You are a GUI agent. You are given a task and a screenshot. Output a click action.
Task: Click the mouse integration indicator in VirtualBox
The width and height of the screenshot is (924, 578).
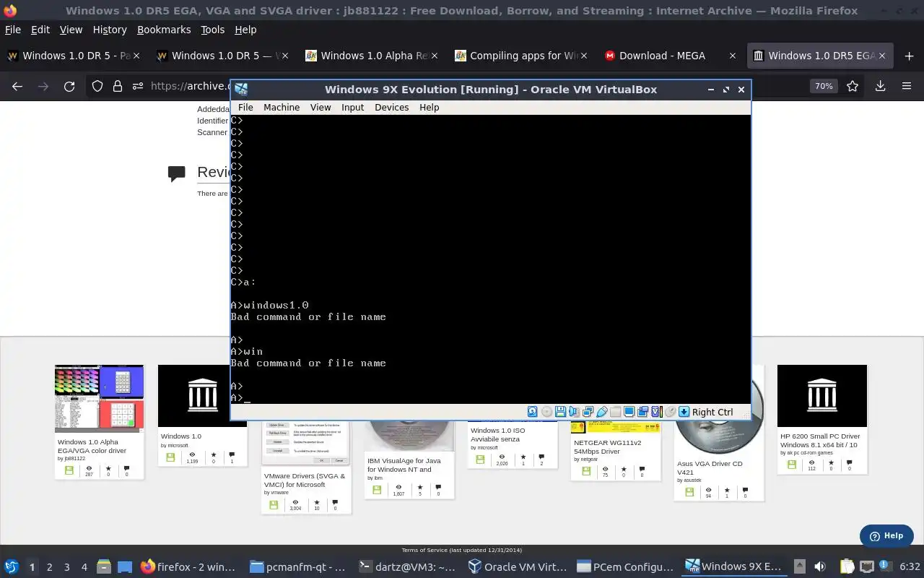pyautogui.click(x=671, y=412)
